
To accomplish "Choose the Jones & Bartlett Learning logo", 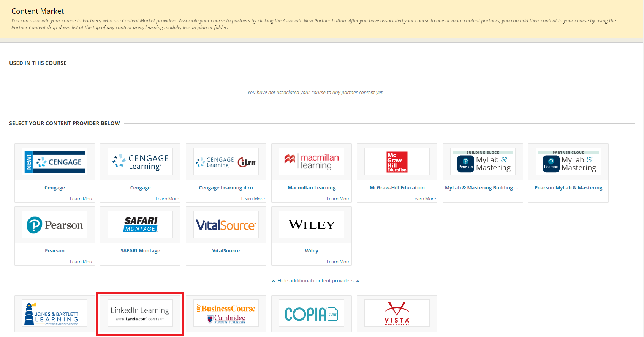I will tap(55, 313).
